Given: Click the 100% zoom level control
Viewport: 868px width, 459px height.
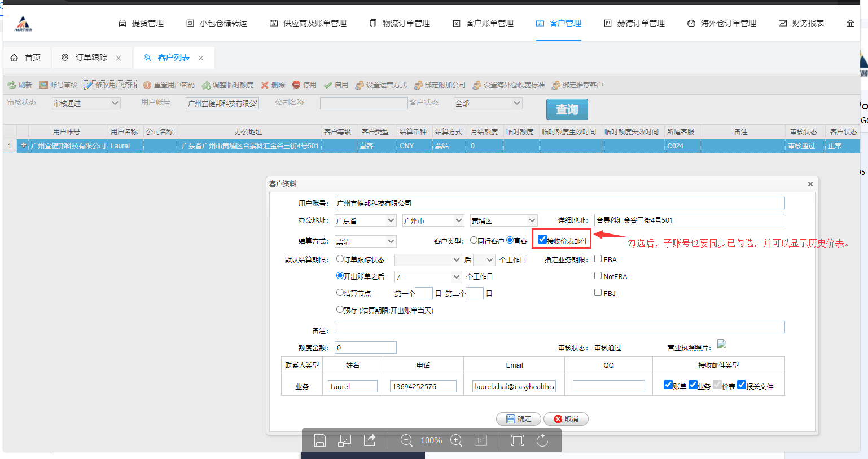Looking at the screenshot, I should [x=431, y=440].
